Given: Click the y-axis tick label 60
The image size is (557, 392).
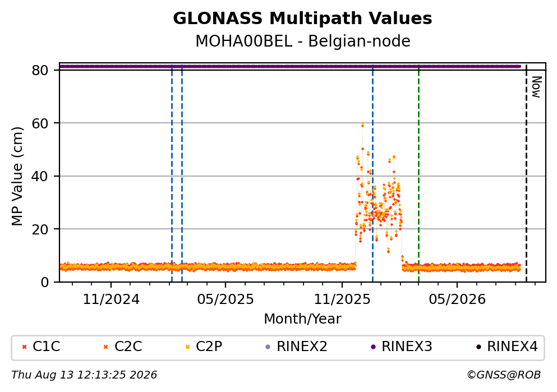Looking at the screenshot, I should [40, 123].
